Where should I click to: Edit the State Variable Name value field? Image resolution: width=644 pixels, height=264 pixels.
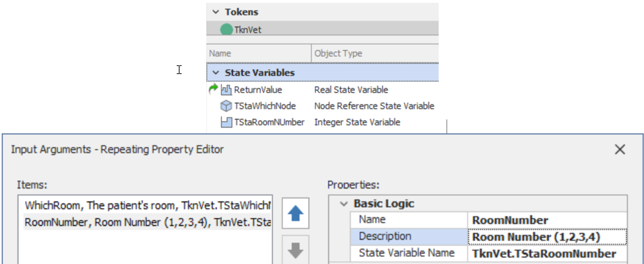pos(547,254)
